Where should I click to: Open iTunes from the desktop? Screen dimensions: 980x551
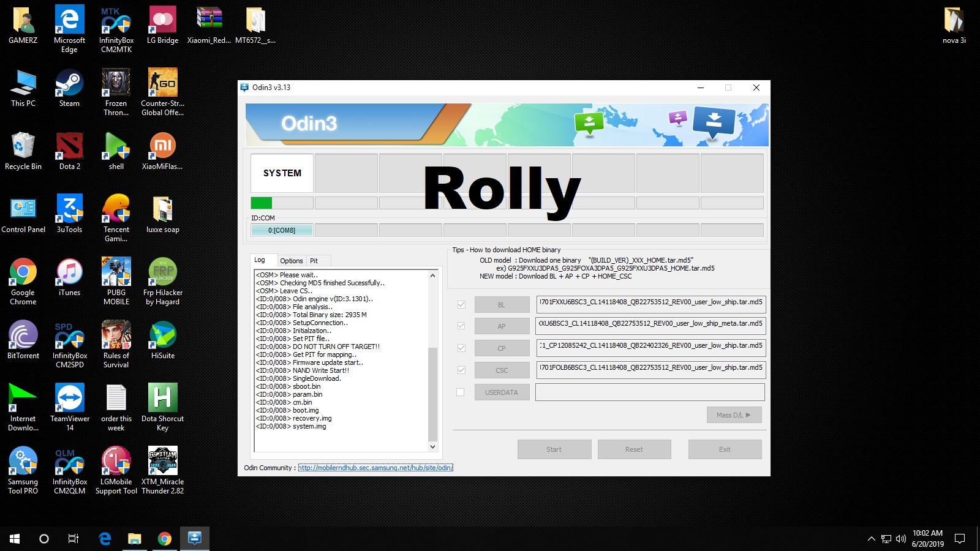click(69, 277)
